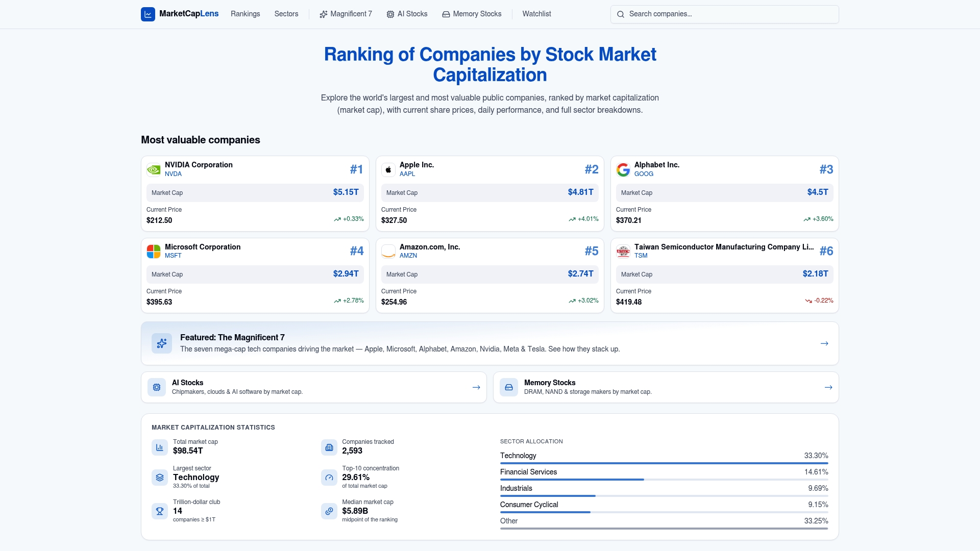
Task: Click Taiwan Semiconductor's downward trend icon
Action: point(808,301)
